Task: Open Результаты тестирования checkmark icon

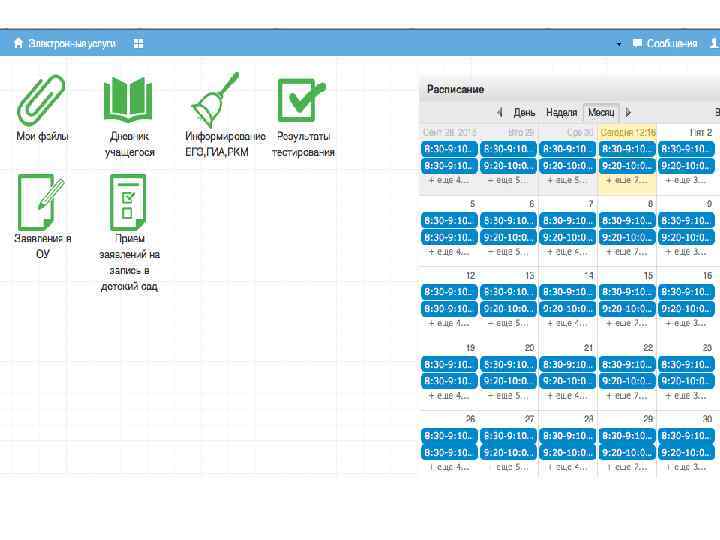Action: [302, 100]
